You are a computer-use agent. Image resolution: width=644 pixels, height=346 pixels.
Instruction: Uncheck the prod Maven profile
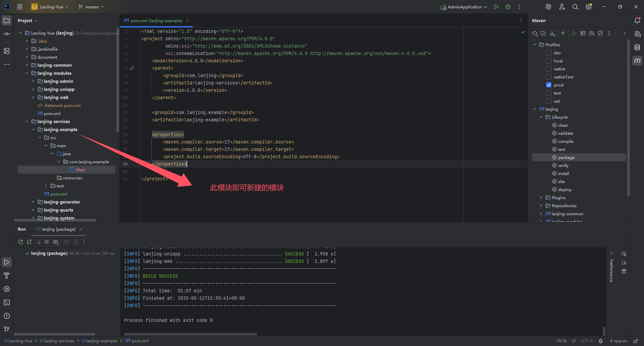(549, 85)
